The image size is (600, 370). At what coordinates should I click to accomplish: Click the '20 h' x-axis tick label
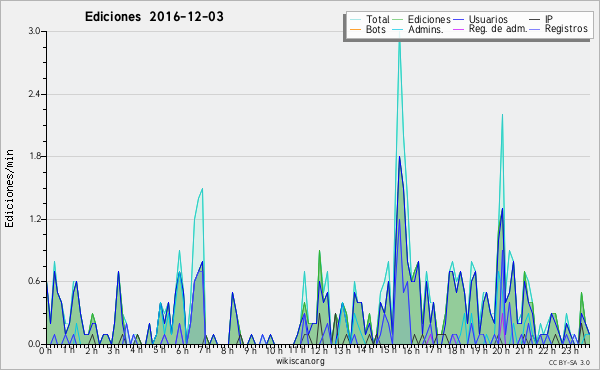click(x=501, y=350)
